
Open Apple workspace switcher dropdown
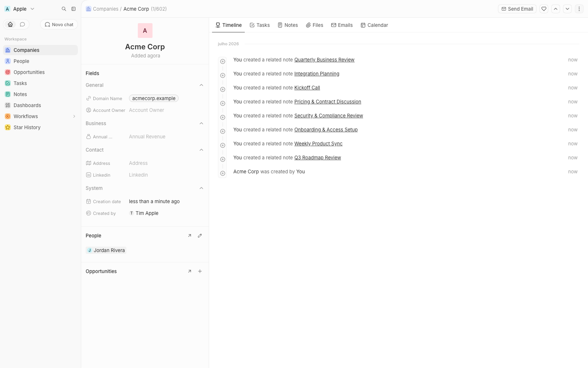20,9
